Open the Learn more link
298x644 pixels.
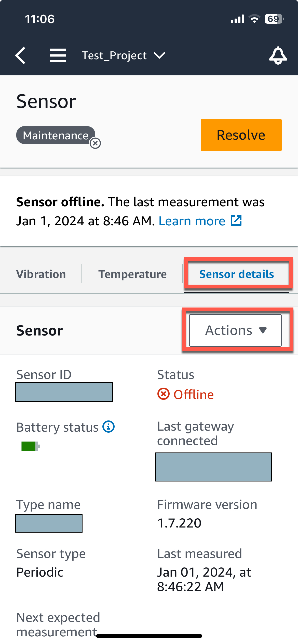click(192, 221)
